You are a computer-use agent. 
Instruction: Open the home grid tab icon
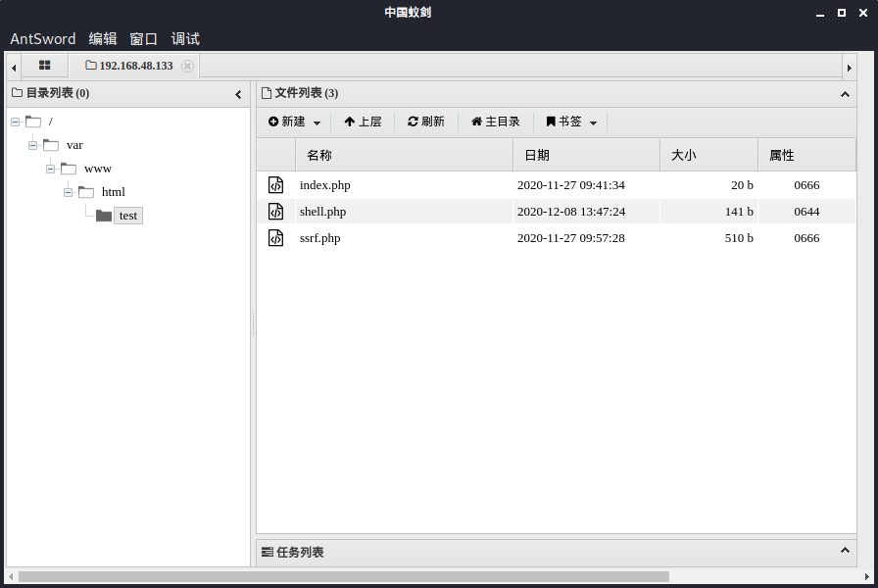45,66
